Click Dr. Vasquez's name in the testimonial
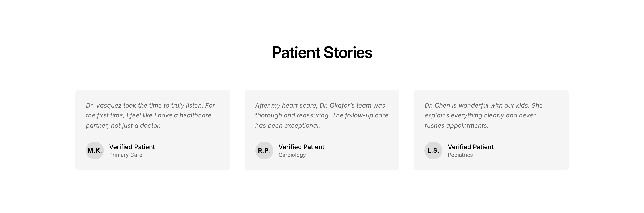Screen dimensions: 644x213 (x=104, y=105)
